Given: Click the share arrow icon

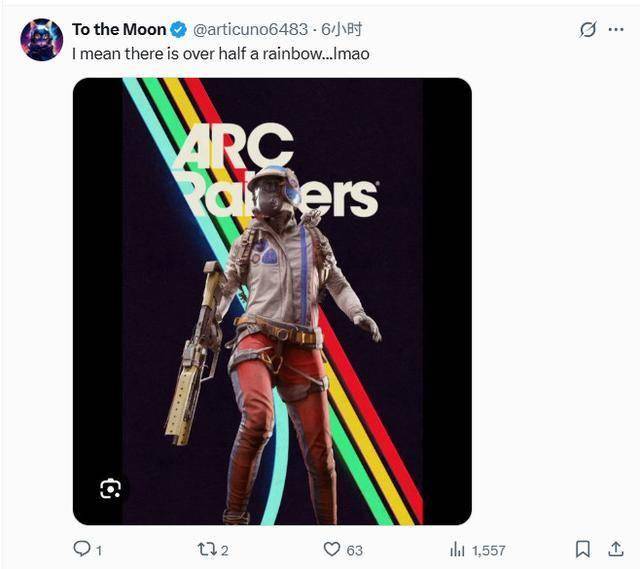Looking at the screenshot, I should point(616,549).
